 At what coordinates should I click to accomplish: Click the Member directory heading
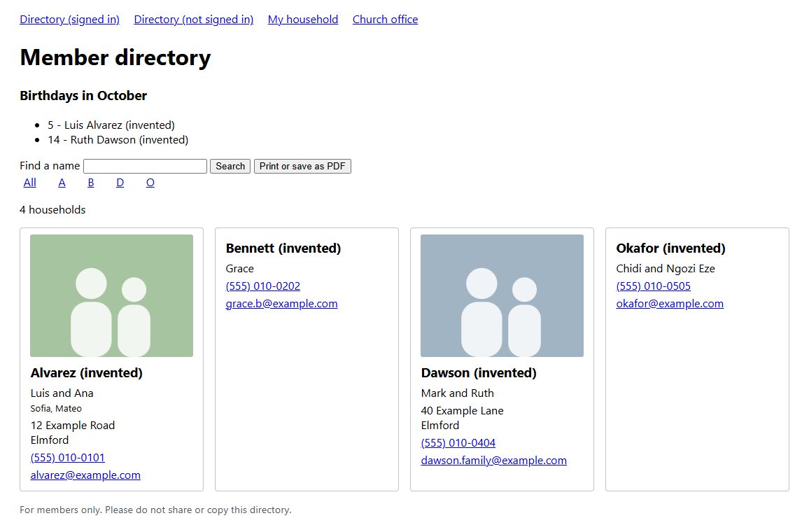[115, 57]
